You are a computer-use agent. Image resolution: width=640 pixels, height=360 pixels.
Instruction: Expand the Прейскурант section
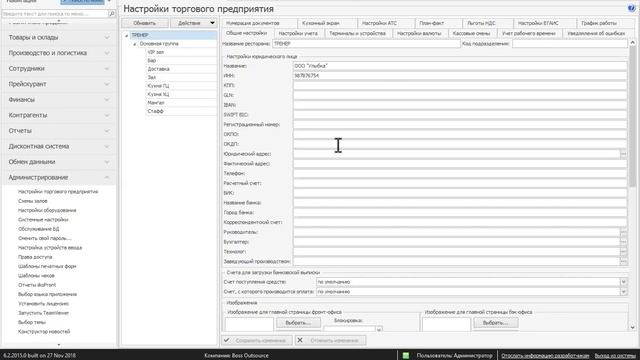tap(59, 84)
